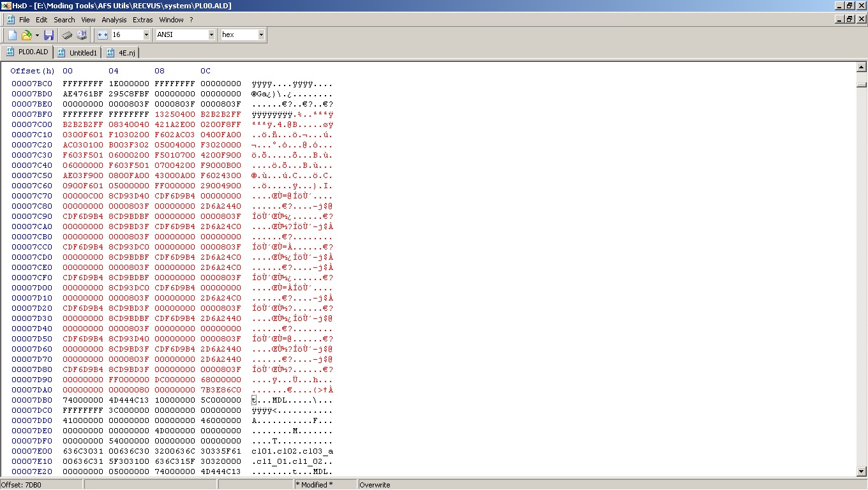
Task: Switch to the 4E.nj tab
Action: [x=121, y=52]
